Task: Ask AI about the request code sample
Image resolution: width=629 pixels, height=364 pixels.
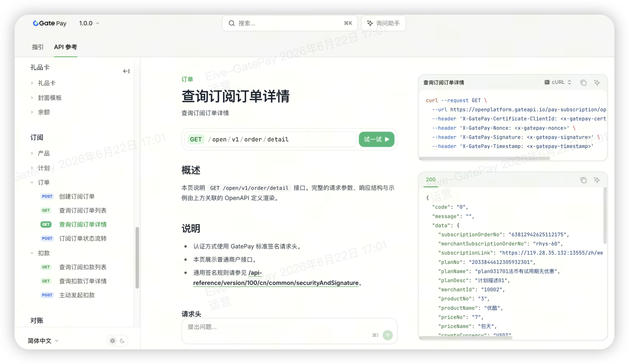Action: [597, 83]
